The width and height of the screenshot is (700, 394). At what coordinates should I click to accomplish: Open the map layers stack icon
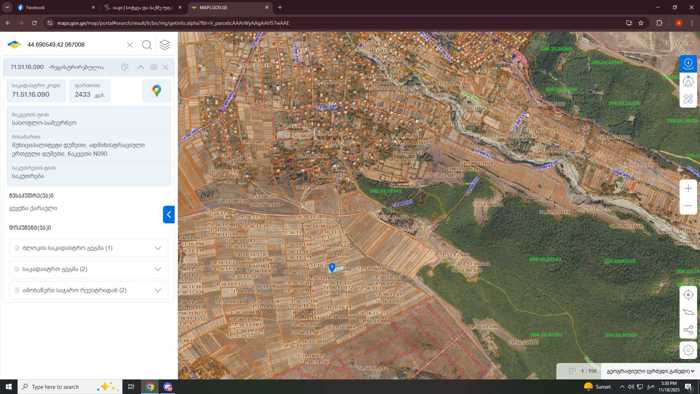pos(165,45)
